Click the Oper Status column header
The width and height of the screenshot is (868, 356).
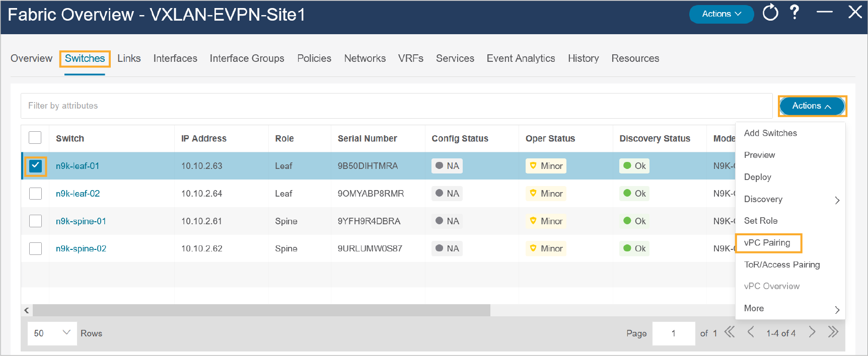click(x=550, y=138)
